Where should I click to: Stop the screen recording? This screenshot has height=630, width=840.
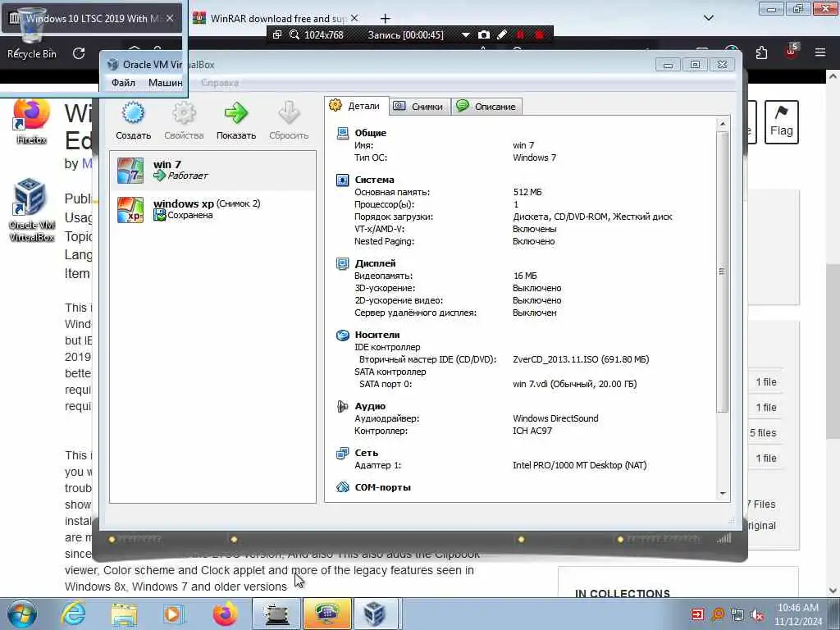coord(540,34)
